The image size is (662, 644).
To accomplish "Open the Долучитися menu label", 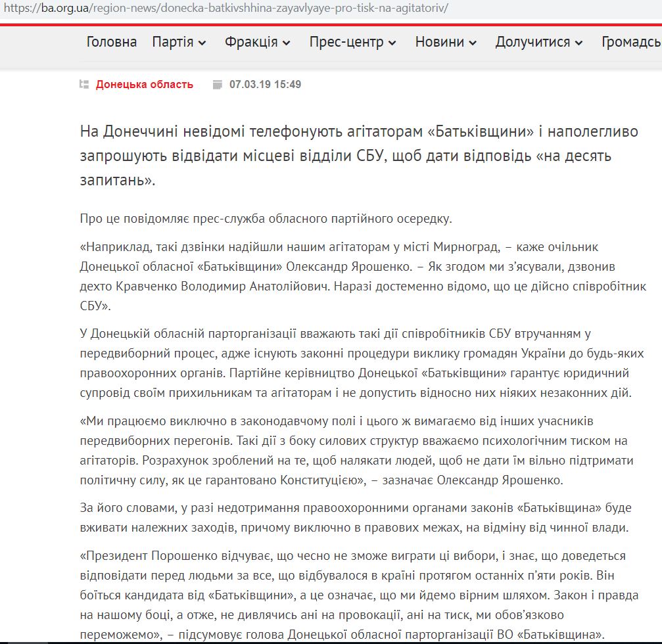I will tap(532, 42).
